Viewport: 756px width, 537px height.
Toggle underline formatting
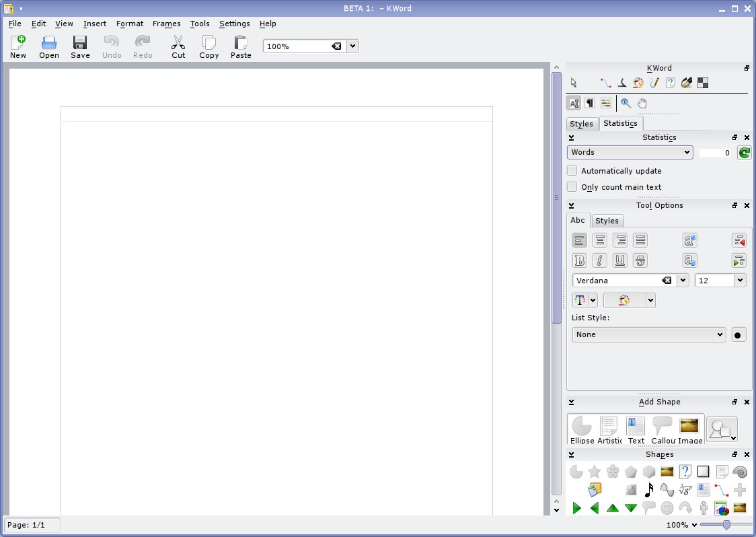point(620,260)
